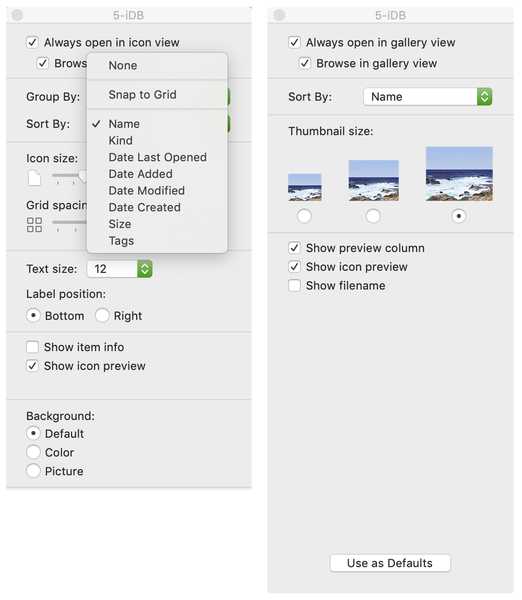
Task: Close the left 5-iDB view options window
Action: pyautogui.click(x=17, y=15)
